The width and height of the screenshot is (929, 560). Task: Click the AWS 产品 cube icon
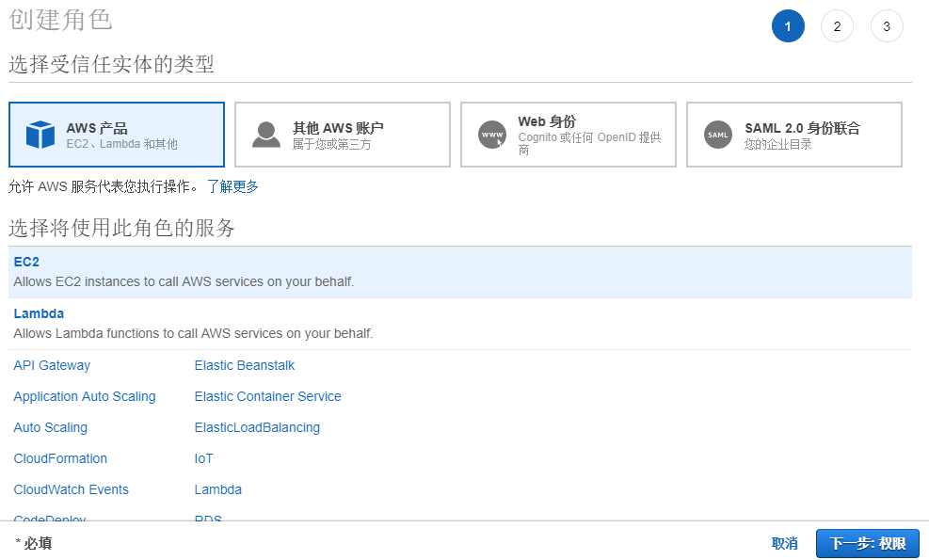(40, 135)
